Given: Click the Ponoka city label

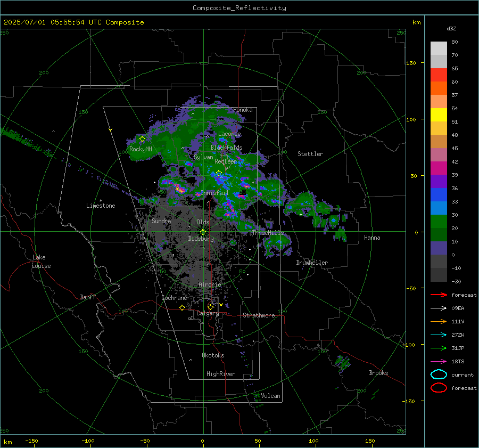Looking at the screenshot, I should pos(243,110).
